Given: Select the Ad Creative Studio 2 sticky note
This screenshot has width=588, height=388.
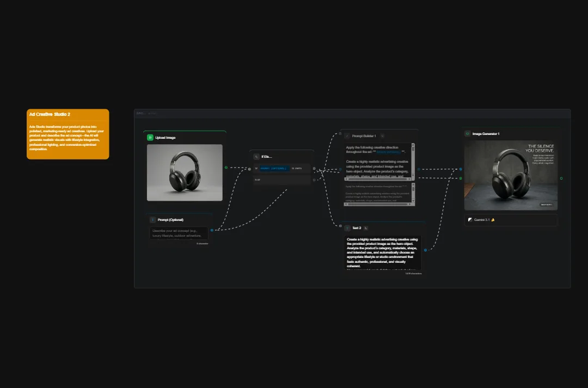Looking at the screenshot, I should click(68, 133).
